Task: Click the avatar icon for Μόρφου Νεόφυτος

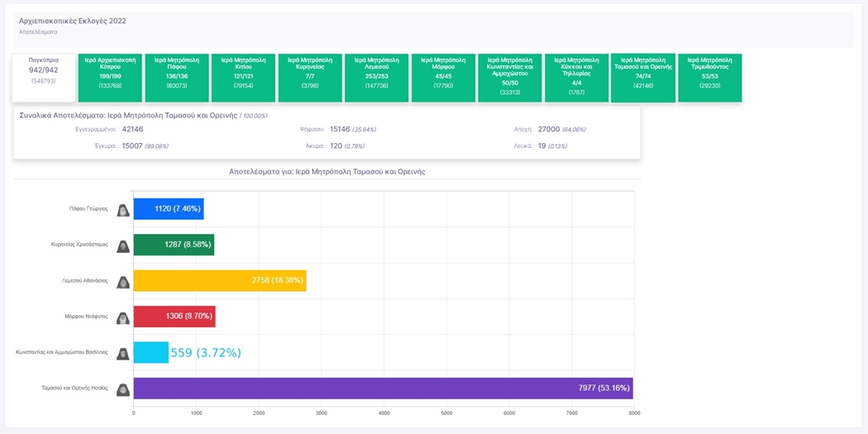Action: 123,317
